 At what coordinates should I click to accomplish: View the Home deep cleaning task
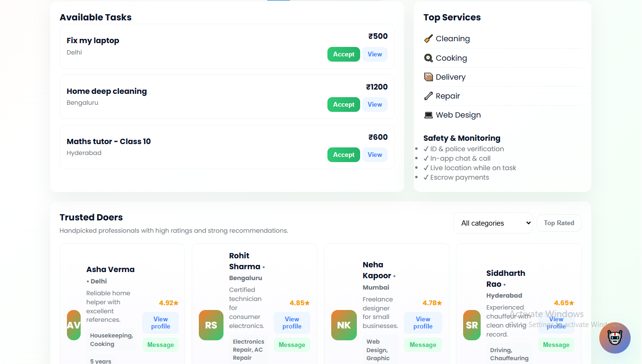(x=374, y=105)
